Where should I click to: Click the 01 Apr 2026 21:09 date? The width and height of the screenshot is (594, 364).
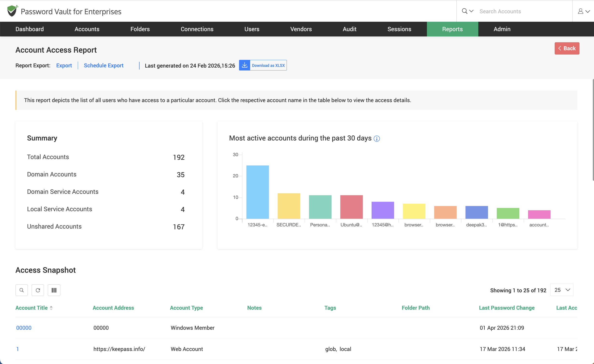502,328
